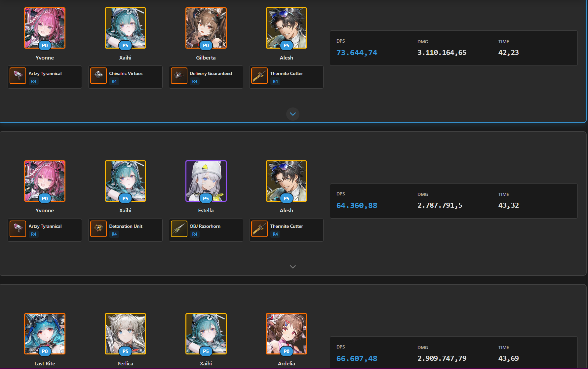Click the R4 rank badge under Detonation Unit
Image resolution: width=588 pixels, height=369 pixels.
point(114,234)
